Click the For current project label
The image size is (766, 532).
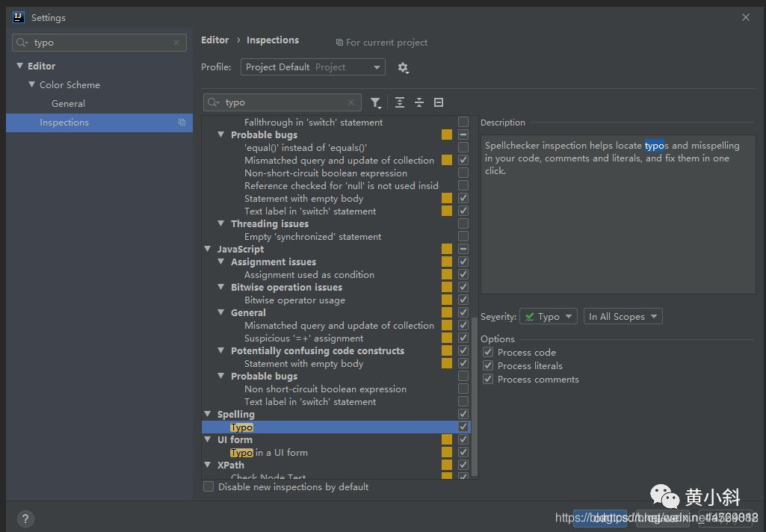point(386,43)
